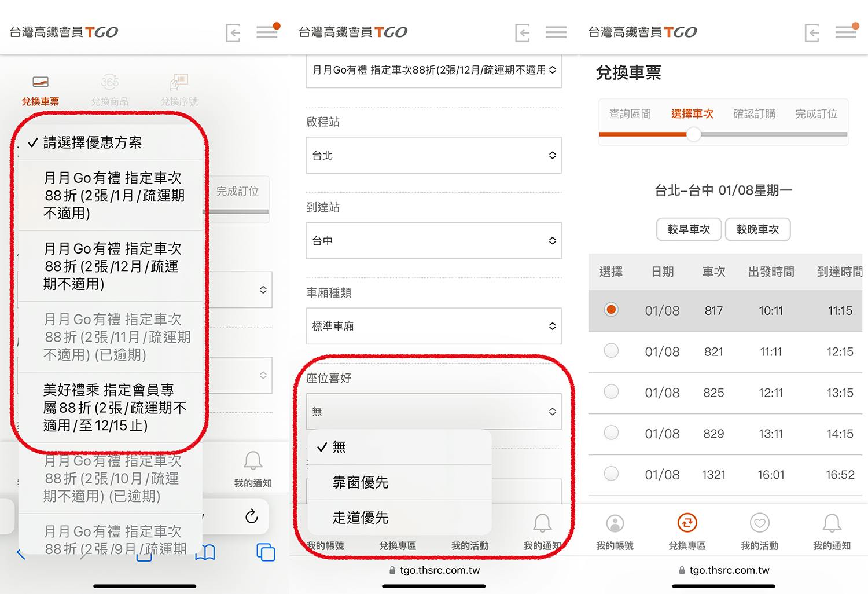Tap 台灣高鐵會員 TGO logo in right screen
Viewport: 868px width, 594px height.
coord(642,32)
